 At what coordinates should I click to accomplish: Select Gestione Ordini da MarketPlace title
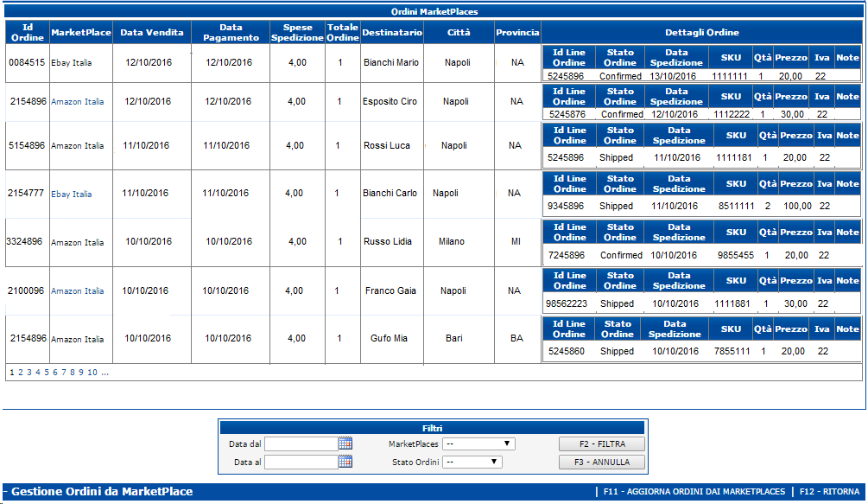pyautogui.click(x=102, y=491)
